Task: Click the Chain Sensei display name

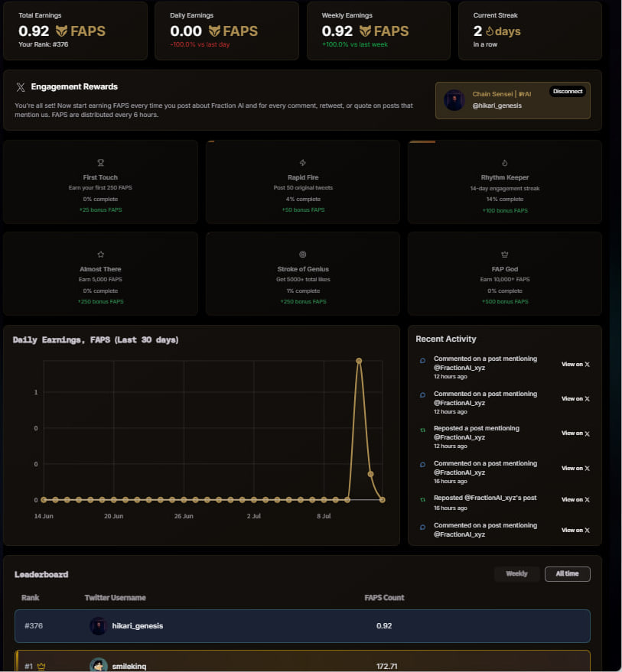Action: click(x=501, y=94)
